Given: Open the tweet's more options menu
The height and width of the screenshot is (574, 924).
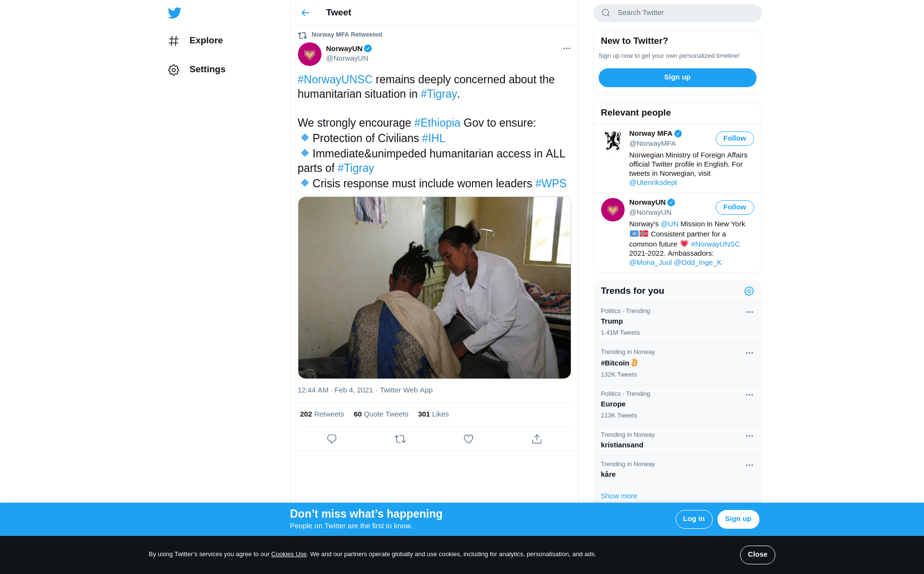Looking at the screenshot, I should [x=566, y=48].
